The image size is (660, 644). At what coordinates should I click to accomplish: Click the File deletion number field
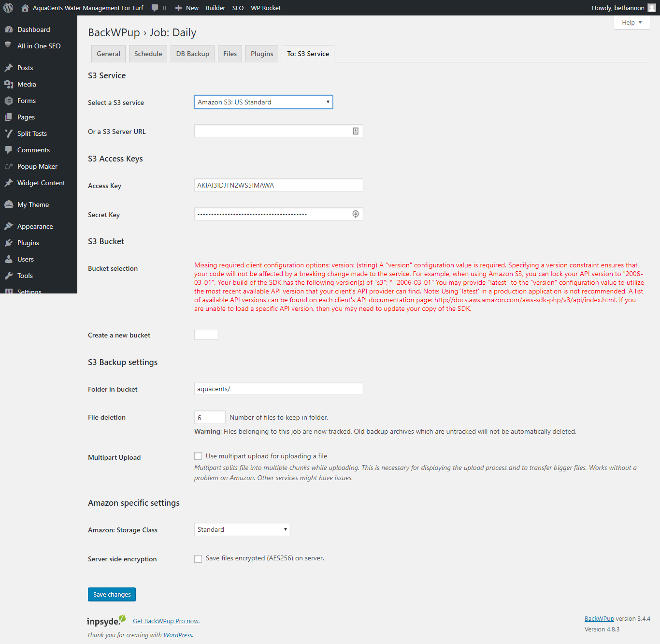click(210, 417)
